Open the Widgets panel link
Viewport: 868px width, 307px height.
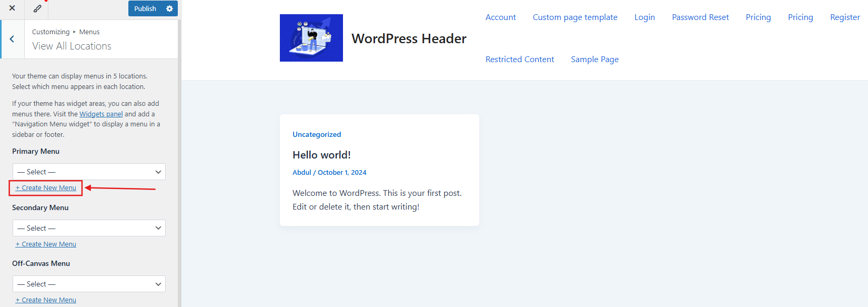pos(101,114)
